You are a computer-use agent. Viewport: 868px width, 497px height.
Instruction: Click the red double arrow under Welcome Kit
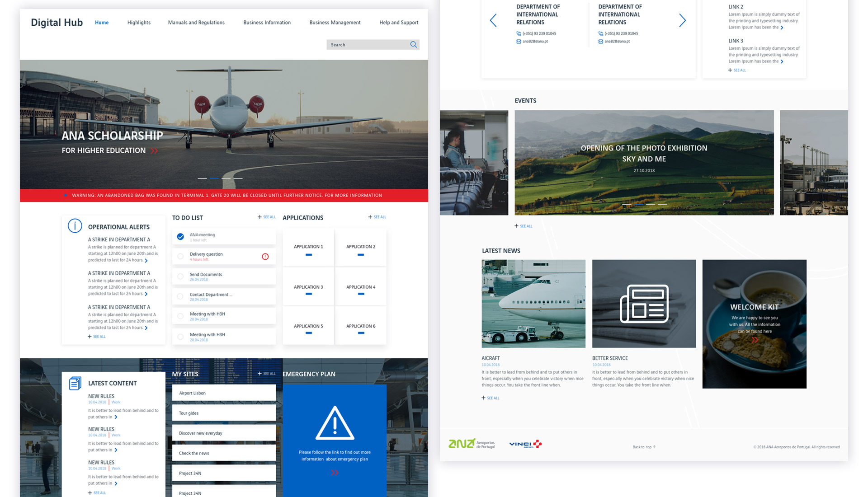coord(754,340)
